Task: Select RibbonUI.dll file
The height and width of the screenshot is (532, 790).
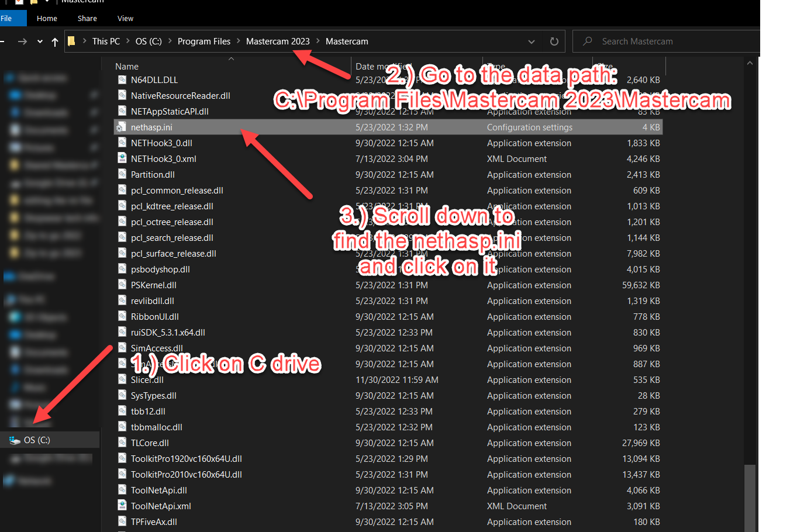Action: (x=155, y=317)
